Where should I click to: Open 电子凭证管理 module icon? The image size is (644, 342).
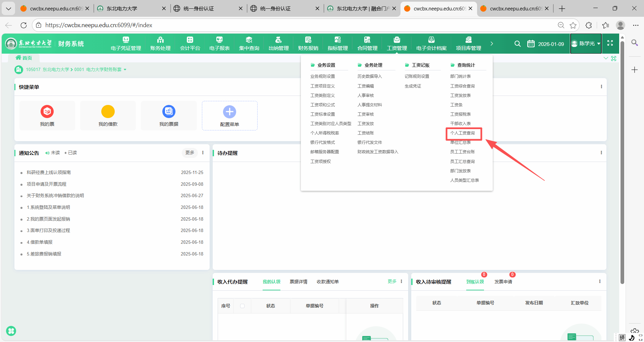tap(126, 40)
